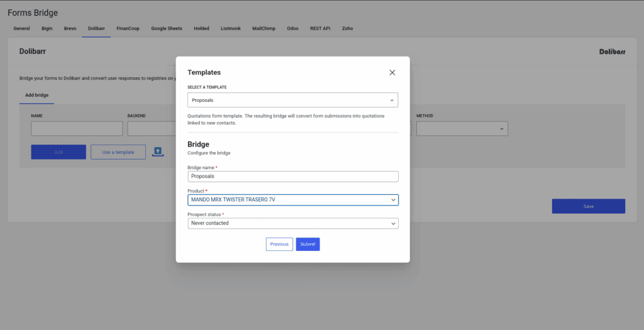644x330 pixels.
Task: Click the Use a template button
Action: 118,152
